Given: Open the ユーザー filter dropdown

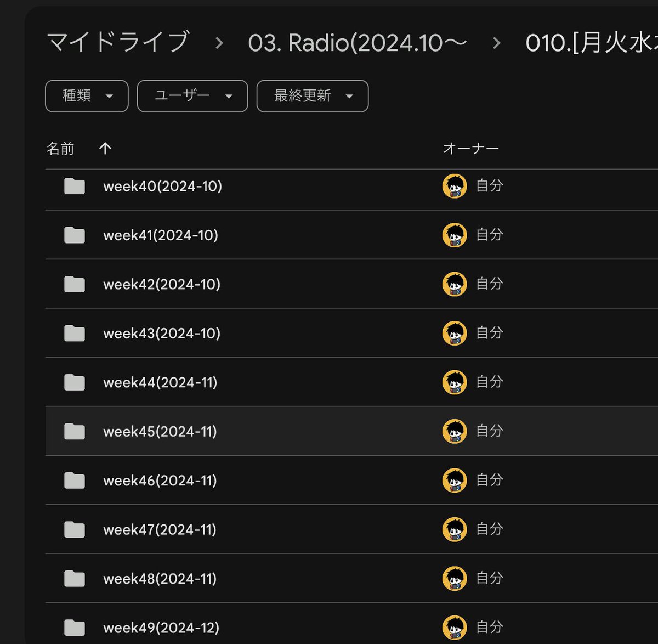Looking at the screenshot, I should [192, 96].
